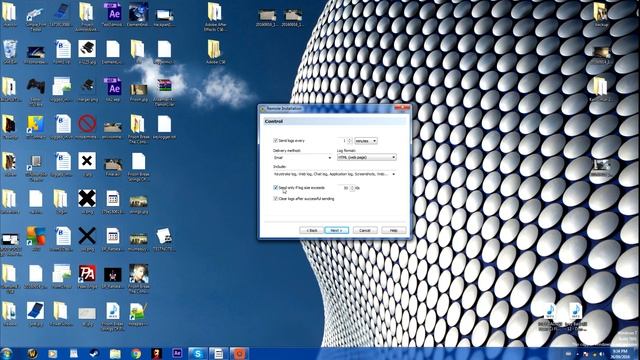Select the Recycle Bin desktop icon
Screen dimensions: 640x360
pos(10,52)
